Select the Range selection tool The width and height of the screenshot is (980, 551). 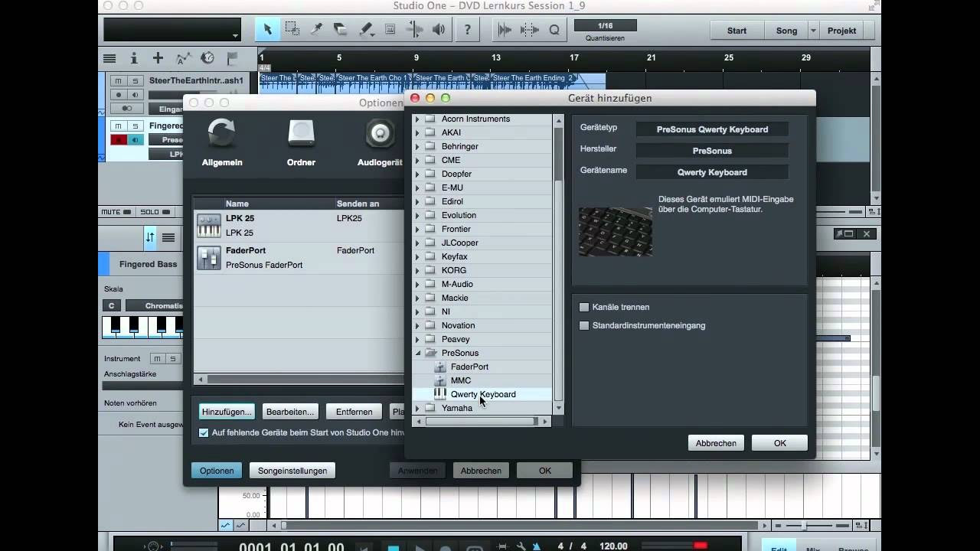[292, 30]
